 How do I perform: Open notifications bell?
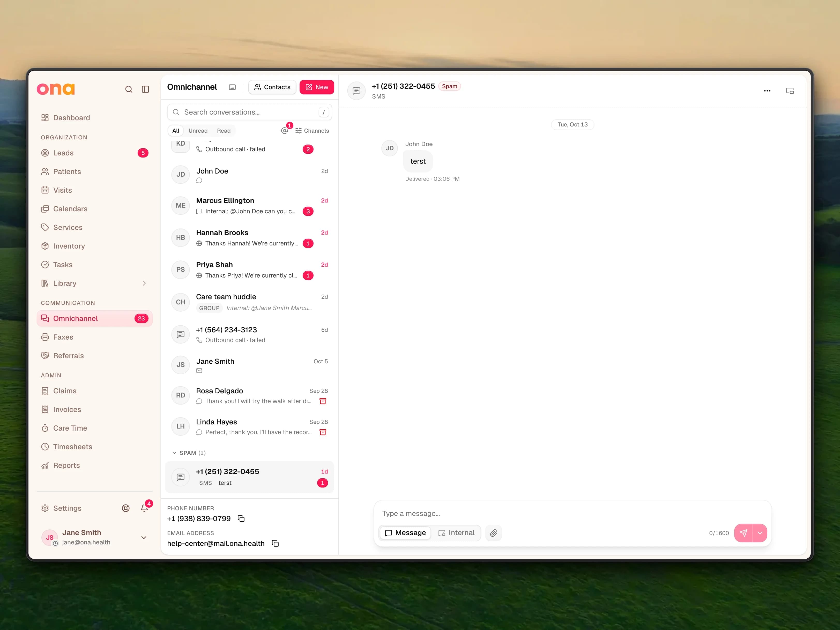pyautogui.click(x=144, y=508)
